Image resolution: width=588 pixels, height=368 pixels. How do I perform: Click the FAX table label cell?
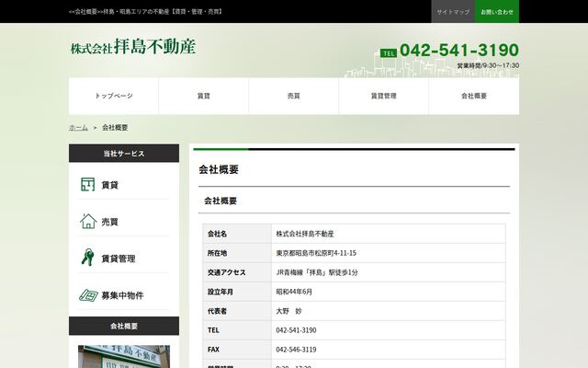[237, 350]
